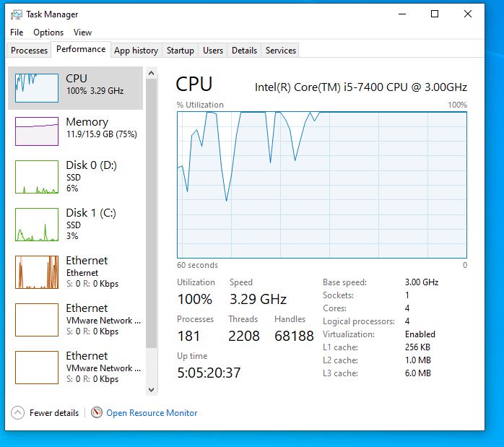
Task: Click the Task Manager title bar icon
Action: [x=17, y=14]
